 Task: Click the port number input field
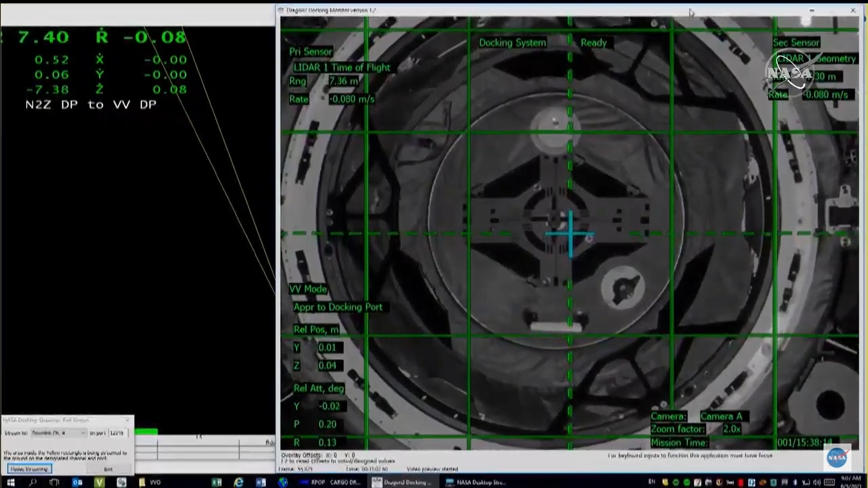(x=118, y=433)
